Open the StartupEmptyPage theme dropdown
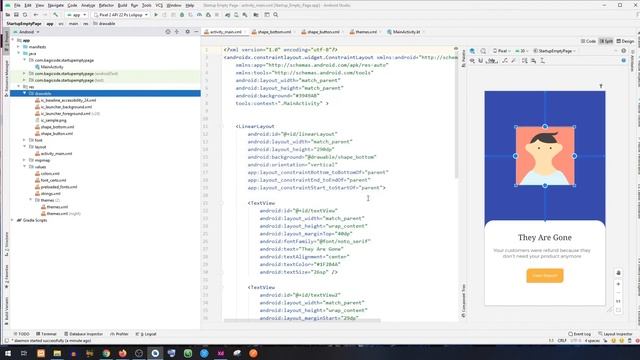 click(555, 51)
